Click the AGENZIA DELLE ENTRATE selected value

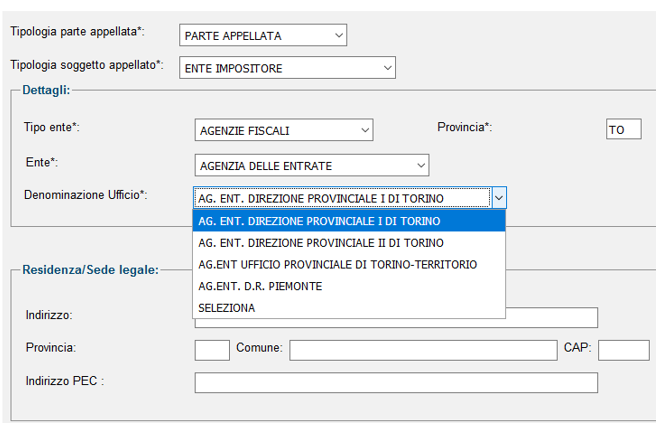pos(266,166)
